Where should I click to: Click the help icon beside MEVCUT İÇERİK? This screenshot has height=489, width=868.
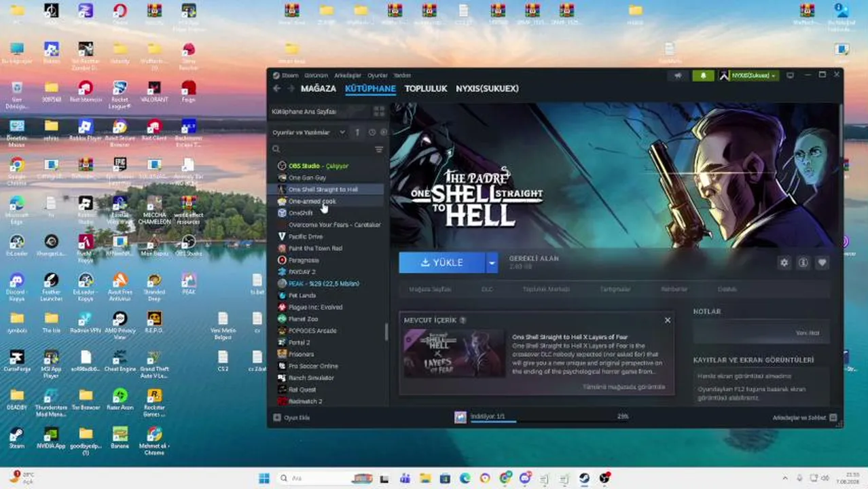(463, 320)
